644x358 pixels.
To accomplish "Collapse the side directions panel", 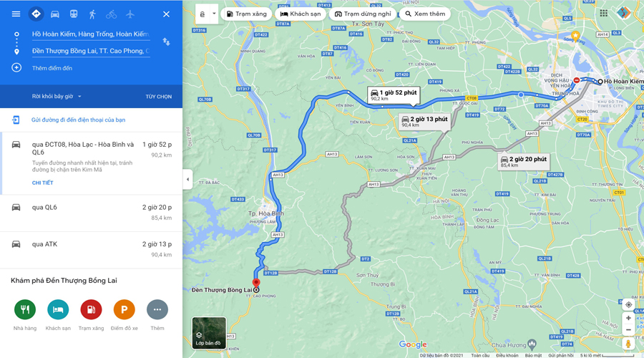I will (187, 179).
